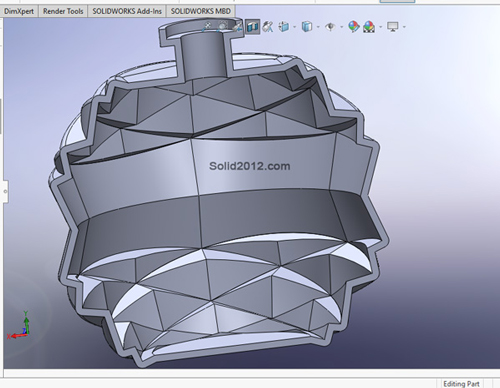This screenshot has height=388, width=500.
Task: Click the Editing Part status bar text
Action: pyautogui.click(x=461, y=384)
